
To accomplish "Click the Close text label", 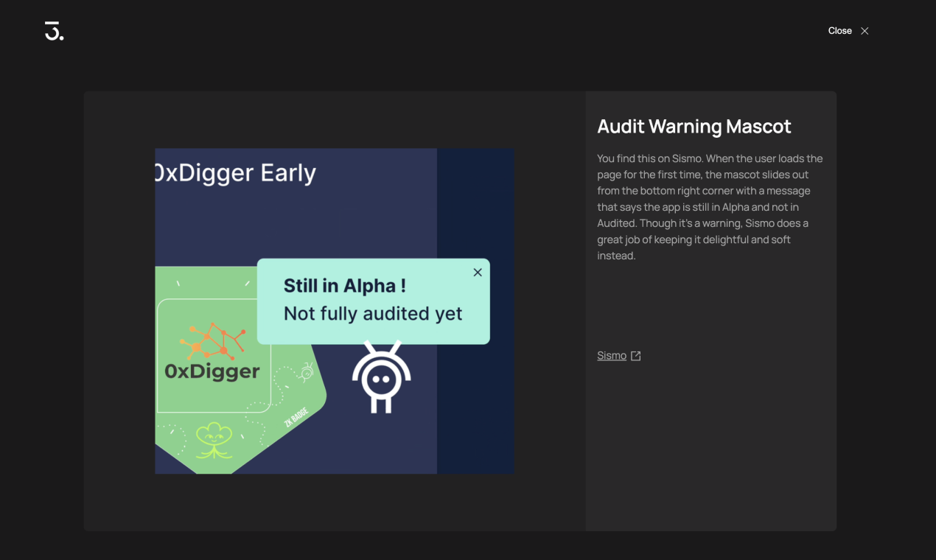I will 839,31.
